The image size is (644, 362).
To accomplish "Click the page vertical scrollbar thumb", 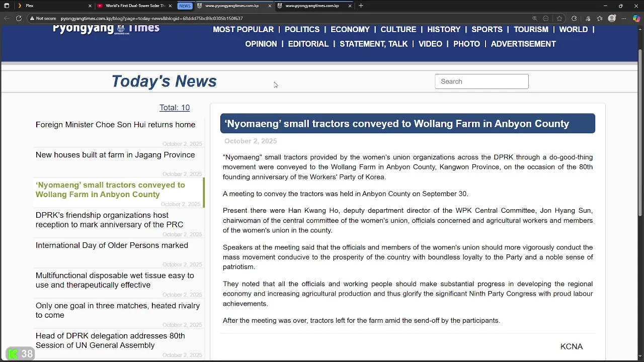I will tap(640, 133).
